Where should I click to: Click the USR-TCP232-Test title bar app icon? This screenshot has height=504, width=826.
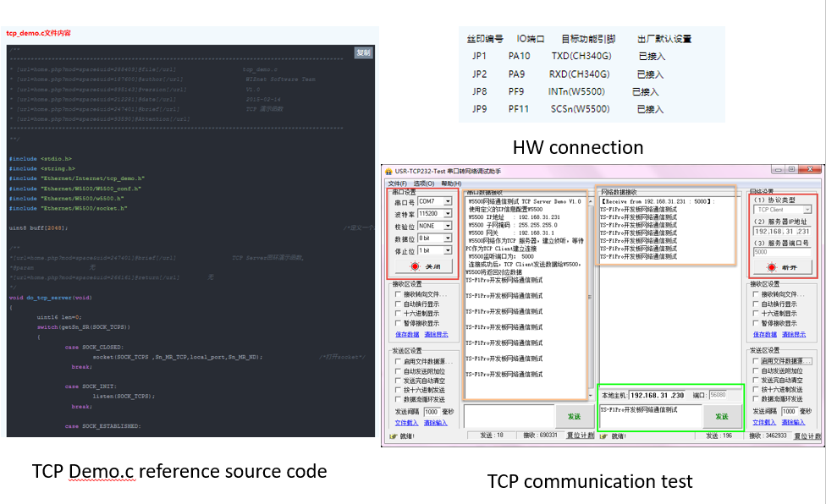coord(388,172)
